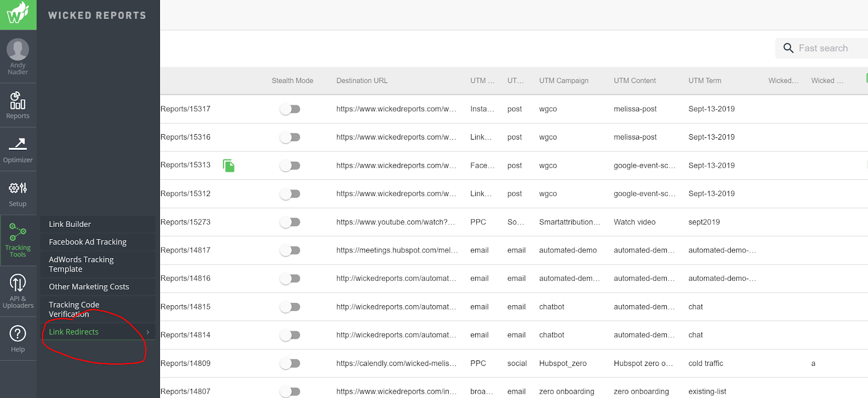The image size is (868, 398).
Task: Click the Watch video content cell
Action: click(x=635, y=222)
